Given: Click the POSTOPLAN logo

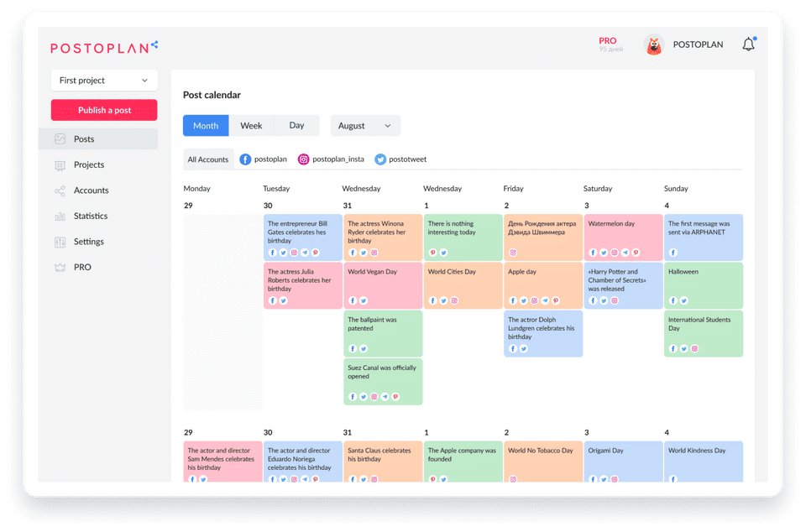Looking at the screenshot, I should pos(104,47).
